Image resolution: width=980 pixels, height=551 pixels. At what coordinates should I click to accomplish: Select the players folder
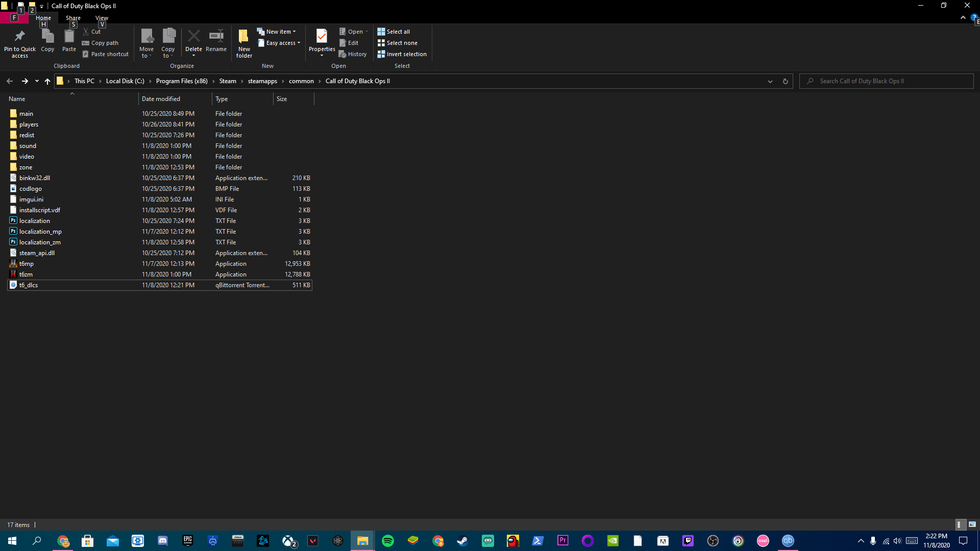point(160,124)
